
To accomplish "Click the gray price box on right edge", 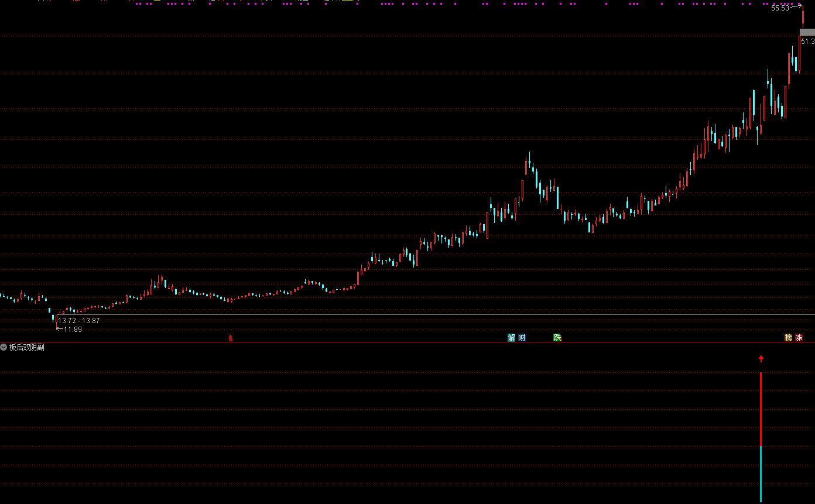I will [807, 32].
